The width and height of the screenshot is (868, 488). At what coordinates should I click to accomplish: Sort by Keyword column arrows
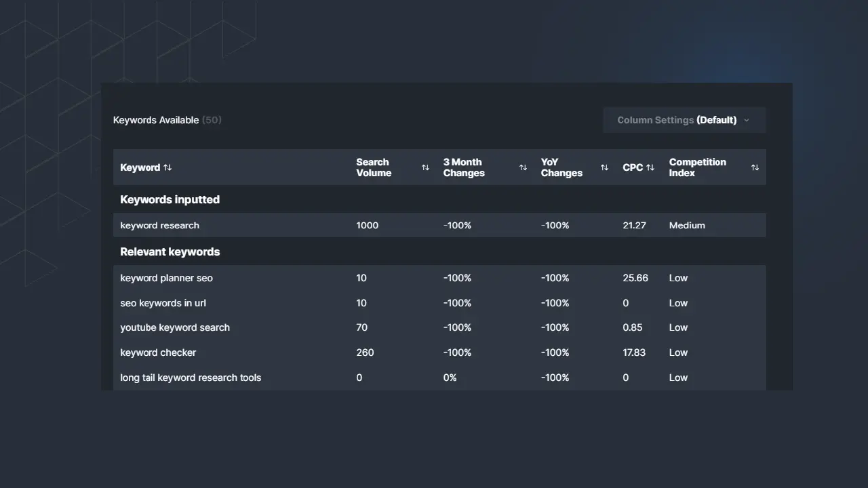(x=167, y=167)
